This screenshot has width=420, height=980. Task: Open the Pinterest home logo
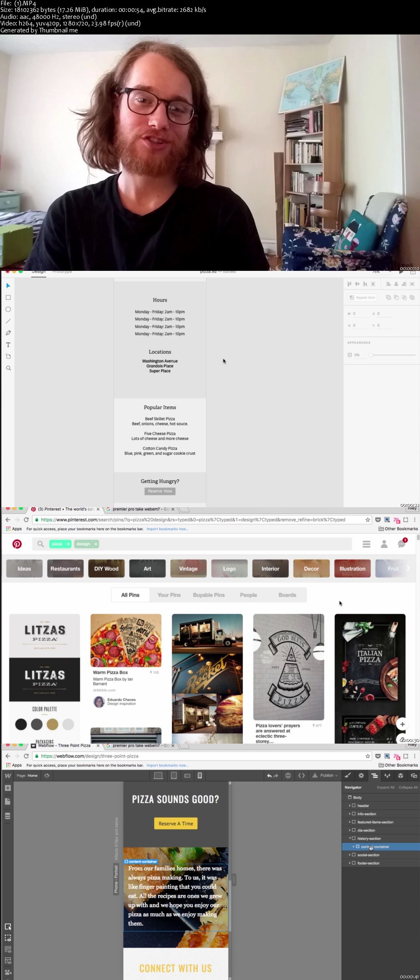click(x=17, y=544)
